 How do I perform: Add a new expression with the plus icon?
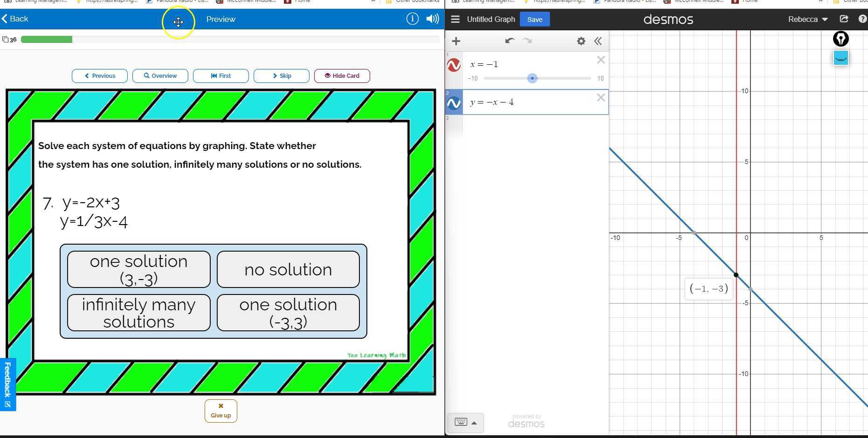(x=456, y=41)
